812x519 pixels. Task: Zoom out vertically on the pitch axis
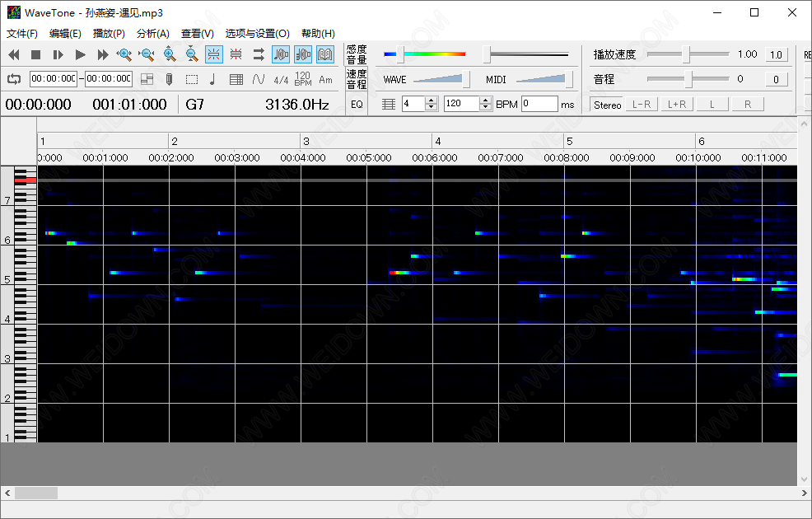tap(192, 54)
